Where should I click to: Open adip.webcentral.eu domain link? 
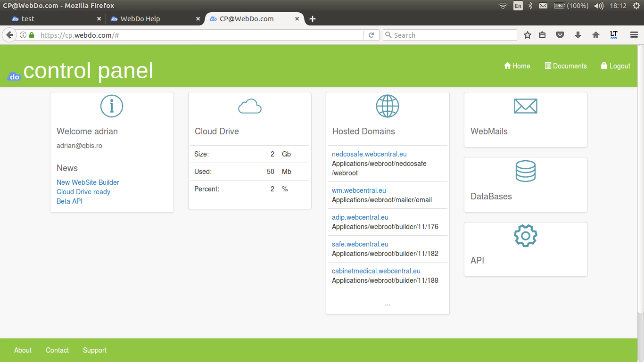point(360,217)
